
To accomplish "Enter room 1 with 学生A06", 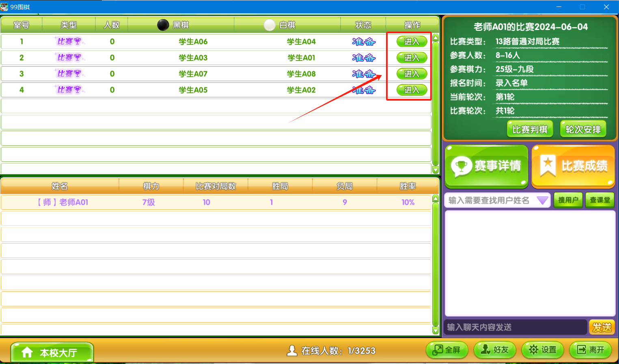I will [x=412, y=41].
